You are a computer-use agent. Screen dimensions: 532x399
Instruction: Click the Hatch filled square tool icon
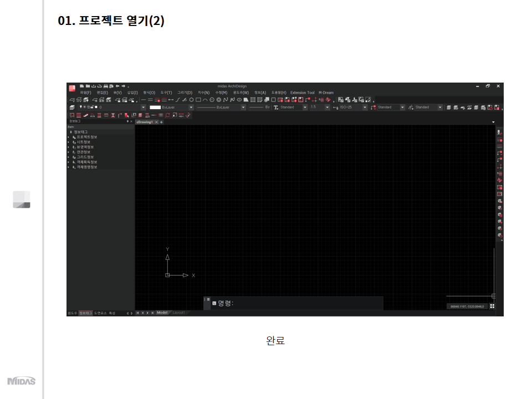253,100
